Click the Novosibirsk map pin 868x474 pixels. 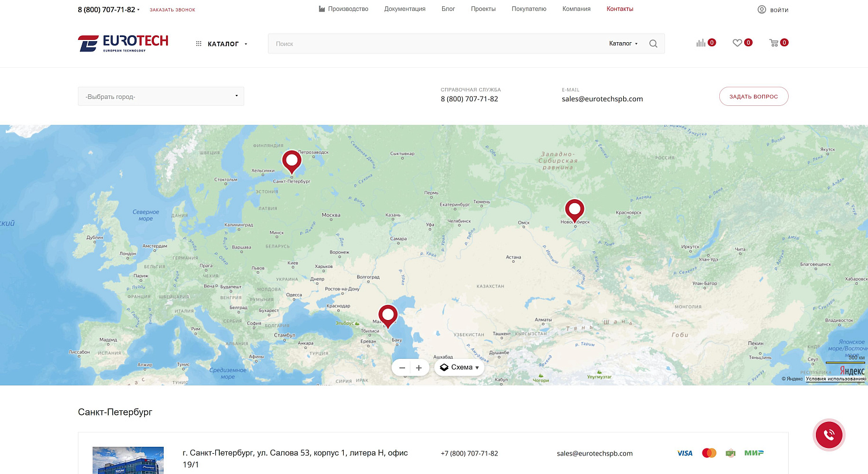click(x=574, y=210)
